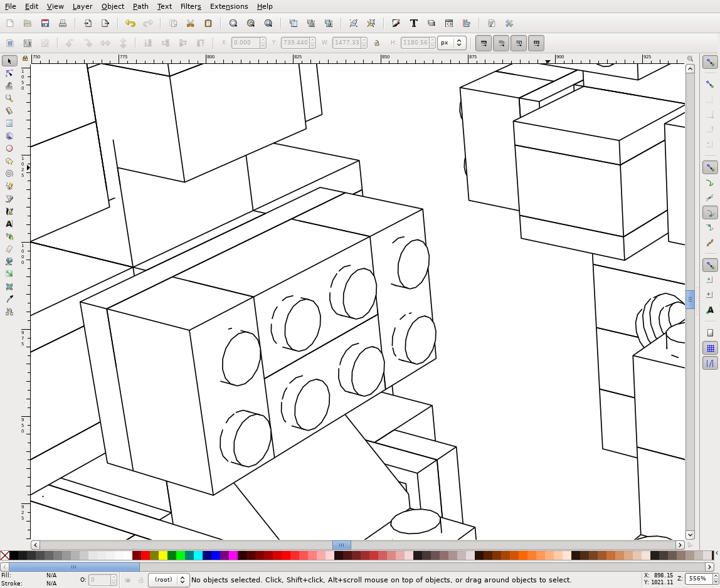Open the (root) layer selector dropdown
Screen dimensions: 720x588
[x=169, y=580]
